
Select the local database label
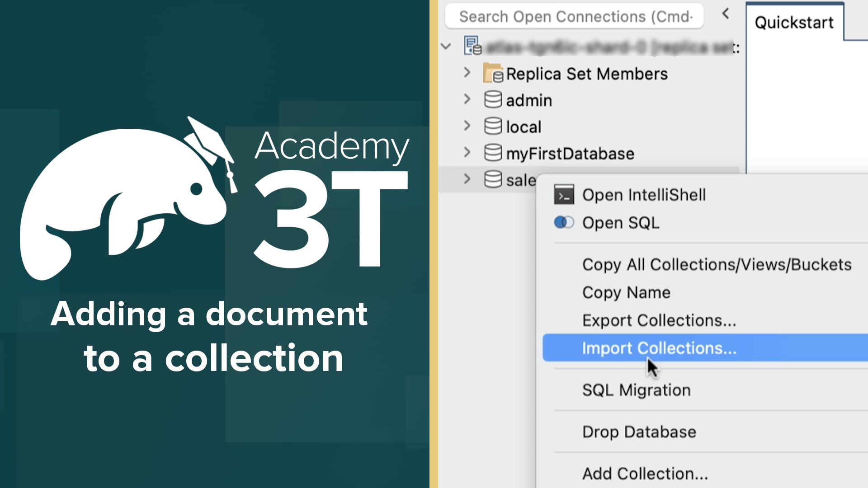[x=524, y=127]
